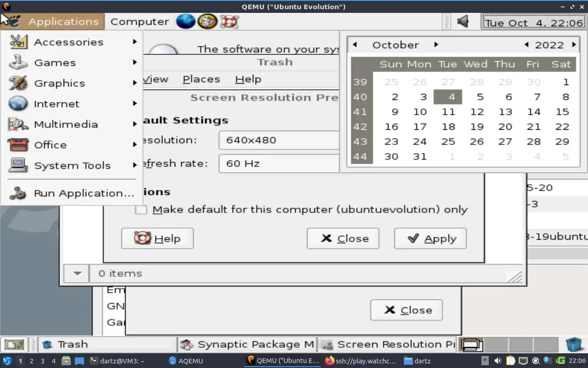
Task: Open the Accessories submenu
Action: coord(72,42)
